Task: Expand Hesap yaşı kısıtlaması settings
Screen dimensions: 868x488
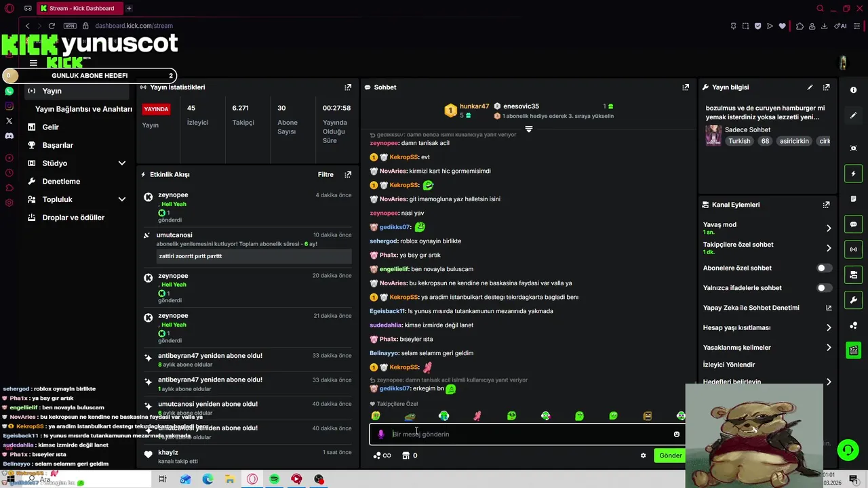Action: 828,328
